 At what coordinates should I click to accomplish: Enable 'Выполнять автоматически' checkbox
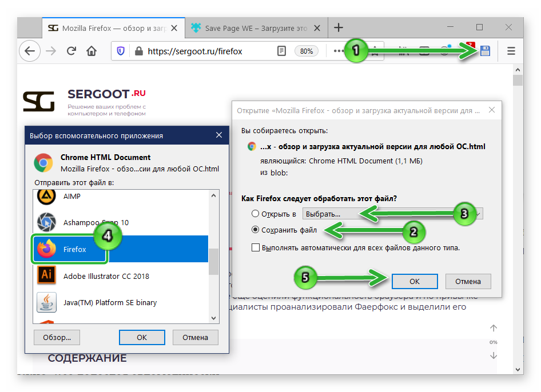[256, 247]
